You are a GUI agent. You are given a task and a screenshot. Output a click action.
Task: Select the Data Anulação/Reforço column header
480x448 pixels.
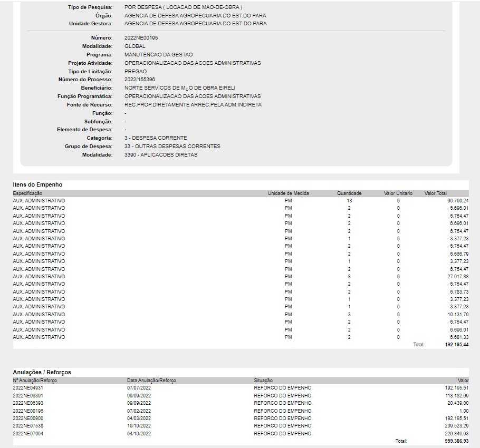point(151,381)
